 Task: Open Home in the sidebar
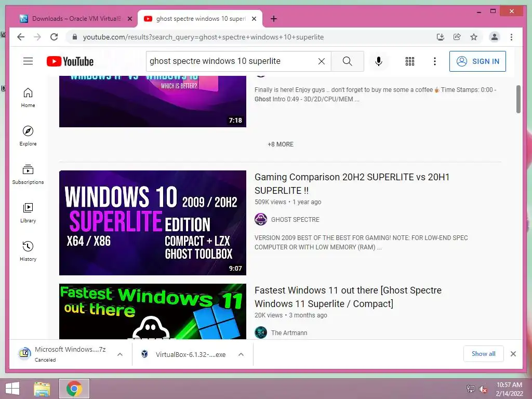coord(28,98)
